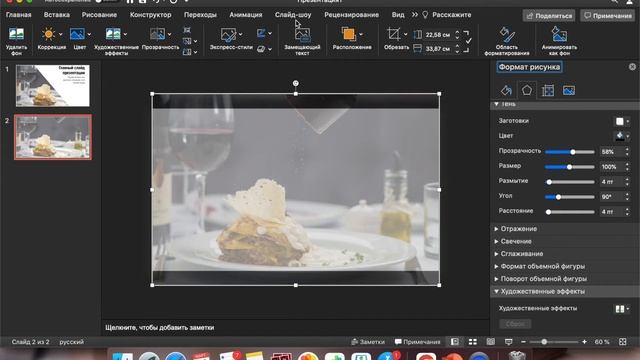Show more ribbon tabs chevron
The height and width of the screenshot is (360, 640).
click(x=415, y=15)
